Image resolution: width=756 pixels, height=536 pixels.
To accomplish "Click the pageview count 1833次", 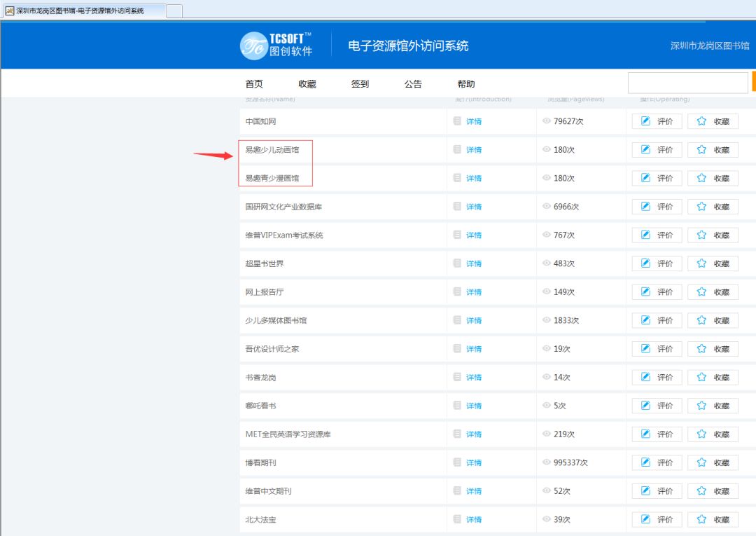I will coord(566,321).
